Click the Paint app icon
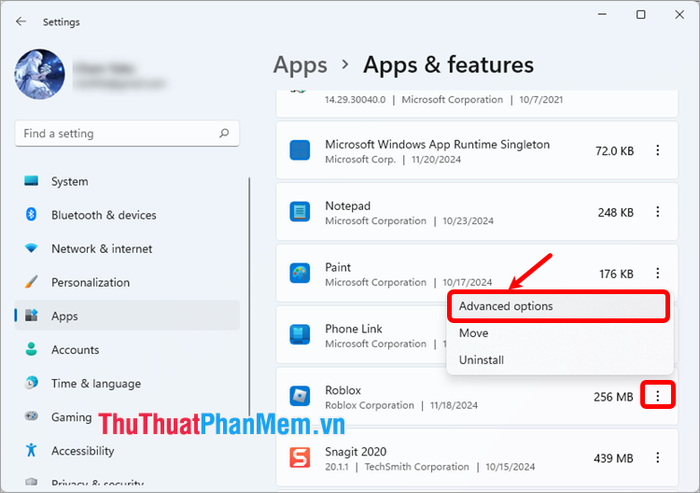Viewport: 700px width, 493px height. (x=300, y=273)
